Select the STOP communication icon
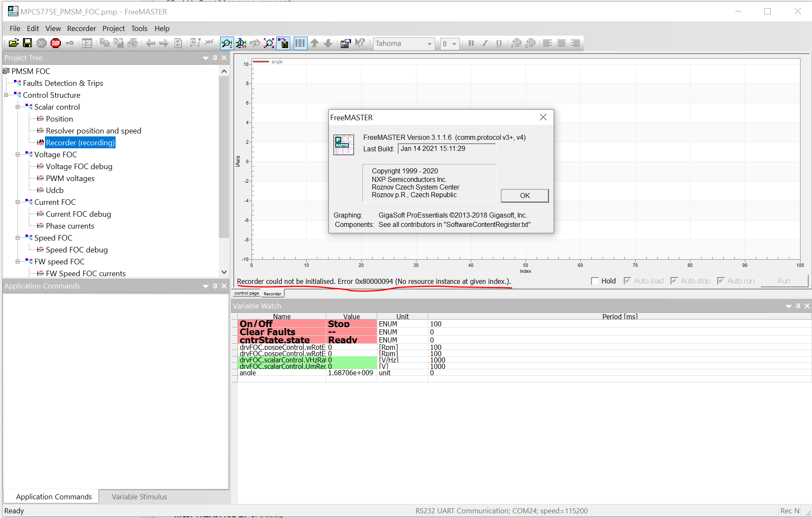This screenshot has width=812, height=518. [55, 43]
